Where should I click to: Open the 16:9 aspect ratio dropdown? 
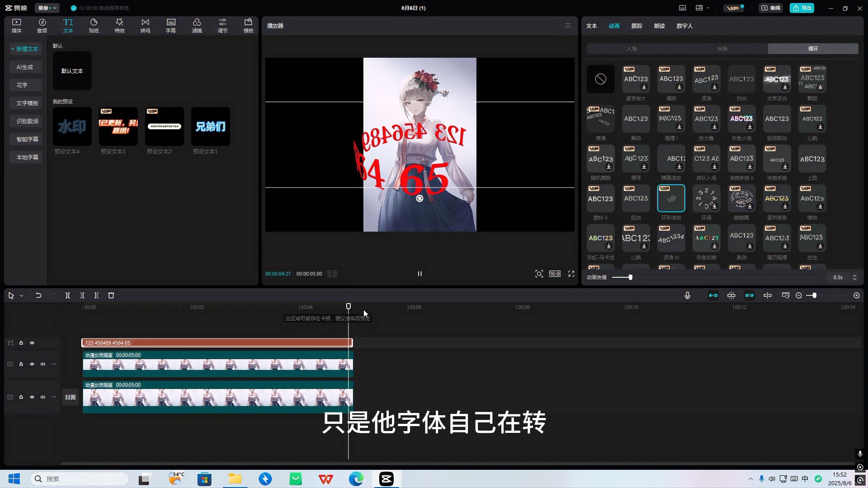[555, 273]
